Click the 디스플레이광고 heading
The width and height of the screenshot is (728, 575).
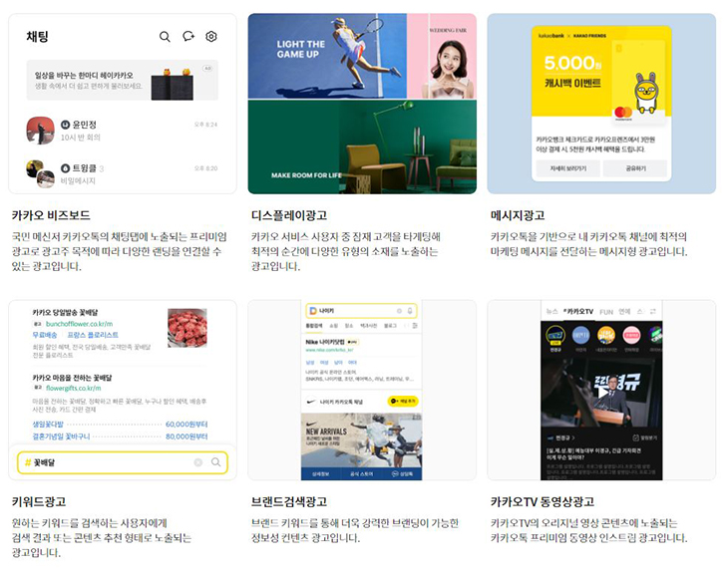point(289,215)
